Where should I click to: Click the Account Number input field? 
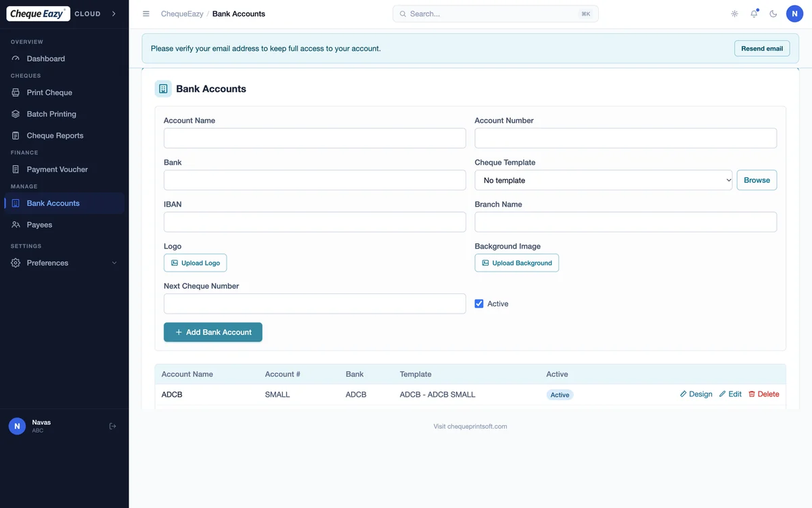(626, 138)
